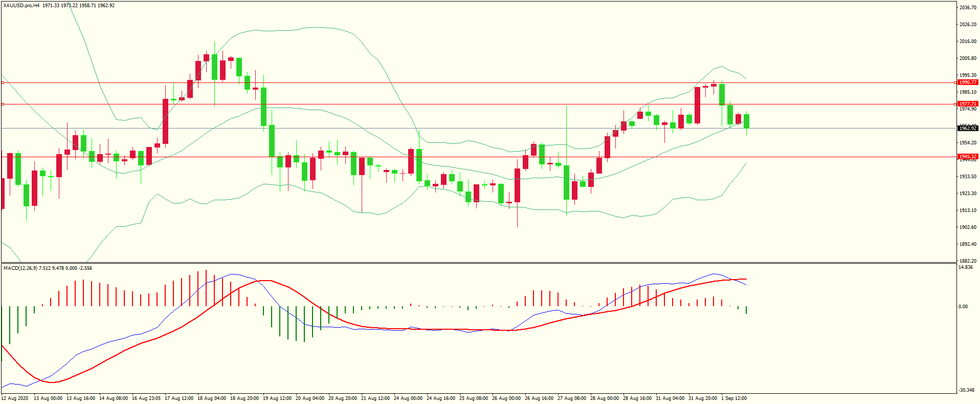Click the 2016.00 price axis value
980x404 pixels.
(968, 41)
